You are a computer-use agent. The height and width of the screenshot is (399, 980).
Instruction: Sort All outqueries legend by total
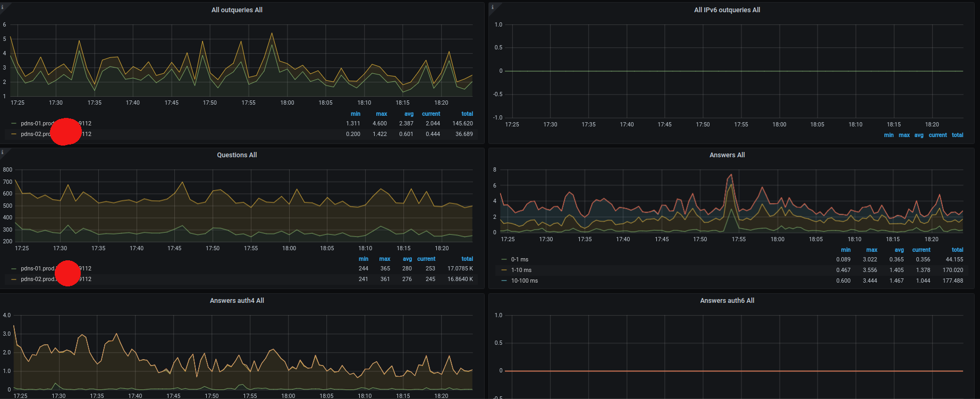467,114
